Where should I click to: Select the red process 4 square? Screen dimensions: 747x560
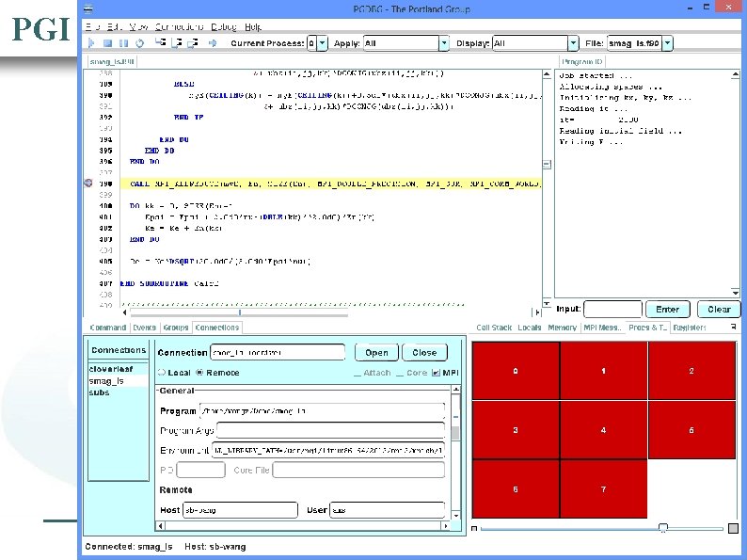click(603, 430)
